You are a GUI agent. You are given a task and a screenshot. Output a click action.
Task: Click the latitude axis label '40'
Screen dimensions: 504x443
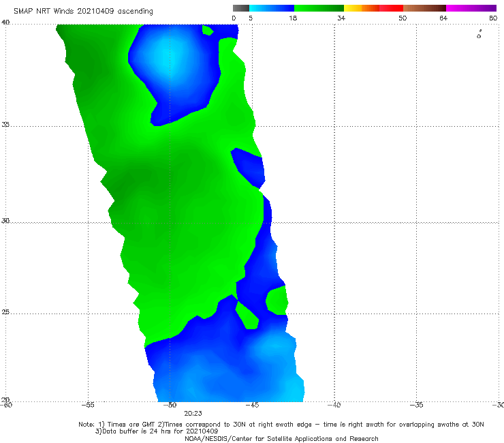pyautogui.click(x=5, y=22)
